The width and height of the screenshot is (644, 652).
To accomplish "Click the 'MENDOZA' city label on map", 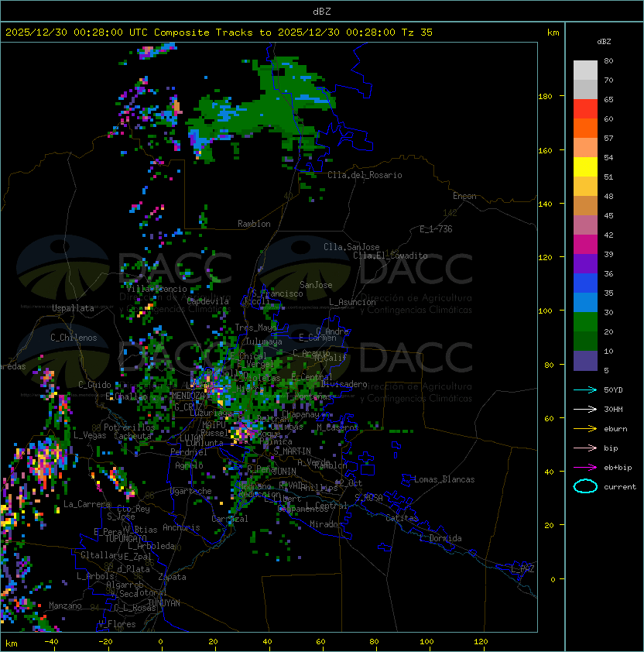I will [188, 396].
